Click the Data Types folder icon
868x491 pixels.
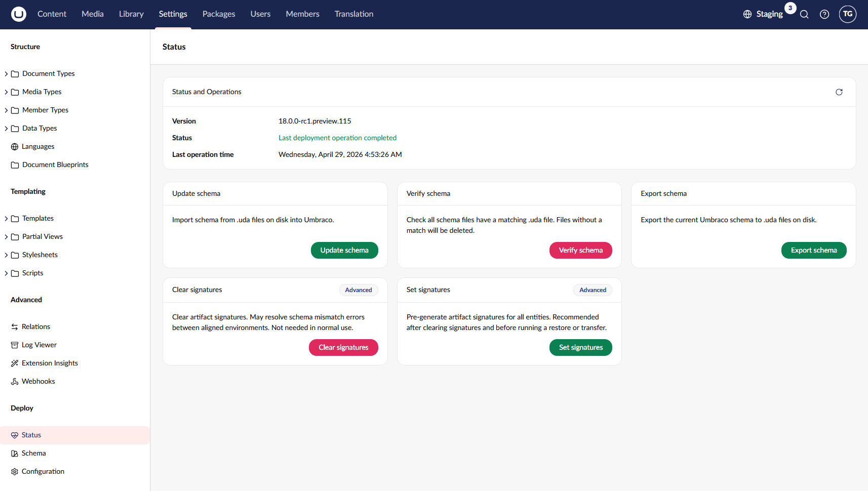click(x=15, y=129)
